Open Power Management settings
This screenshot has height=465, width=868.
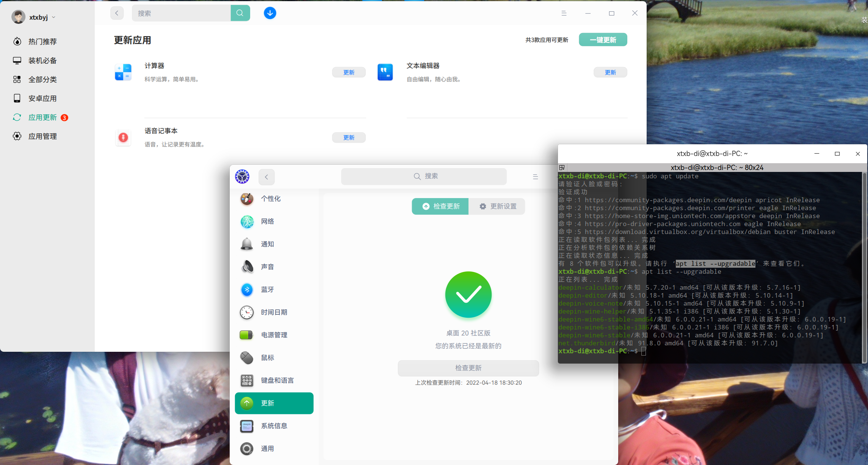(x=274, y=335)
